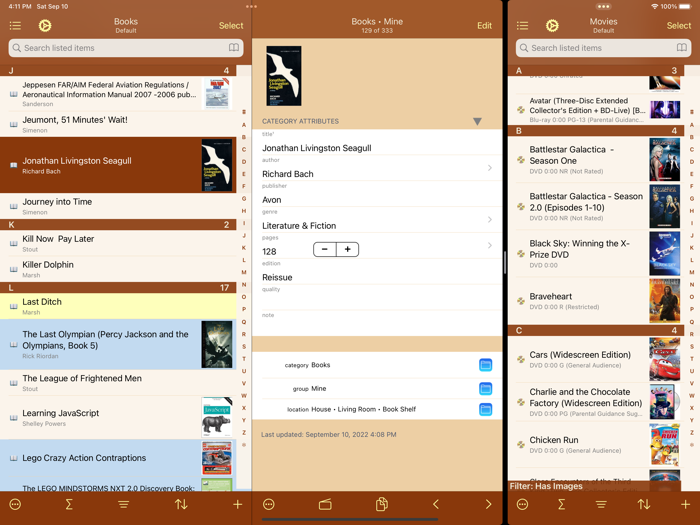Tap Select in Books pane
Viewport: 700px width, 525px height.
pyautogui.click(x=231, y=26)
